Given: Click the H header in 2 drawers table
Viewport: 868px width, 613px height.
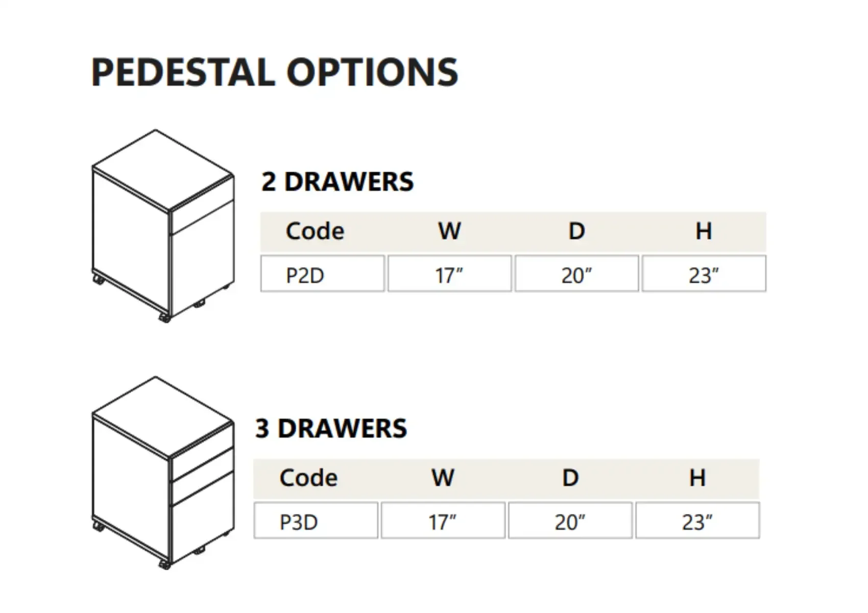Looking at the screenshot, I should 704,231.
